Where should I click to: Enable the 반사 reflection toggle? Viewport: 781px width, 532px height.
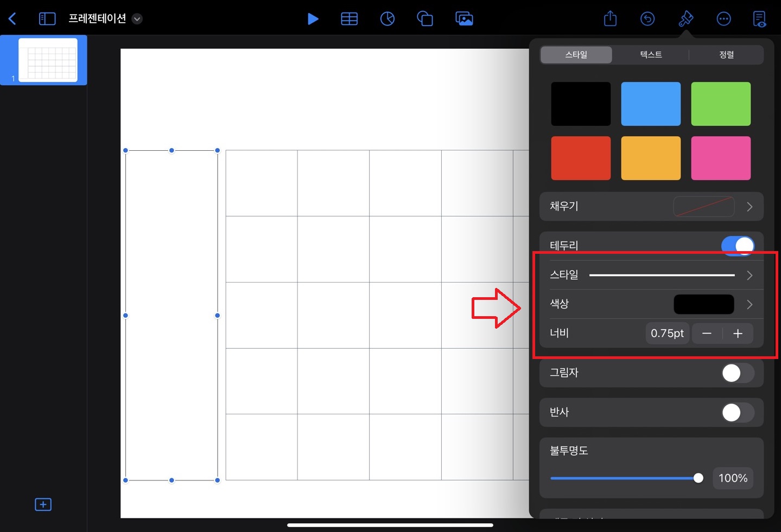pos(738,413)
